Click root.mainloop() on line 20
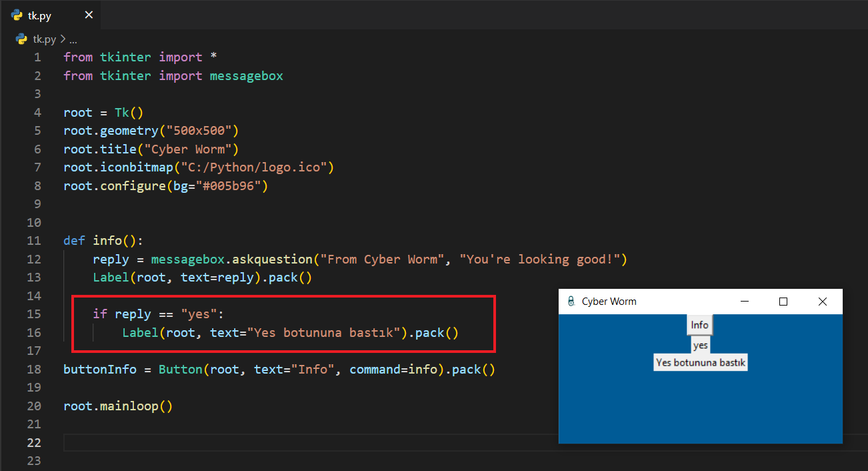Screen dimensions: 868x471 coord(118,406)
